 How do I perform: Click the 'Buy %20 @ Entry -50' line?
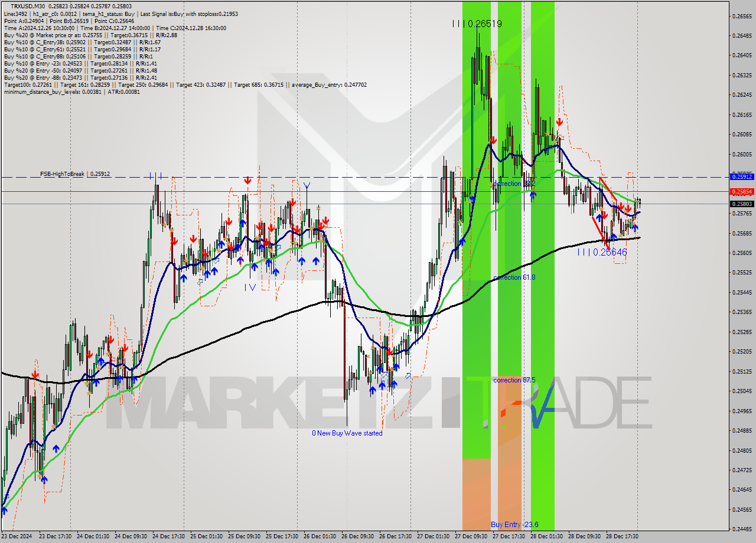point(80,70)
